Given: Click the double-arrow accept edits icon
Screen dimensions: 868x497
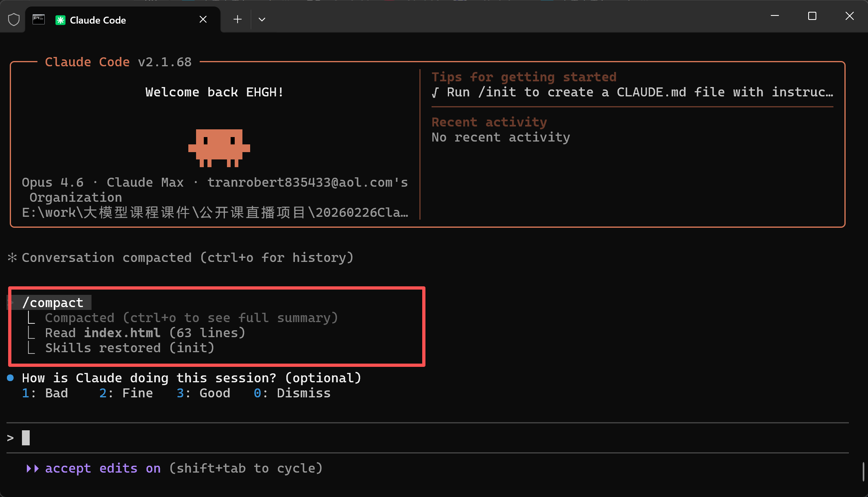Looking at the screenshot, I should [33, 469].
